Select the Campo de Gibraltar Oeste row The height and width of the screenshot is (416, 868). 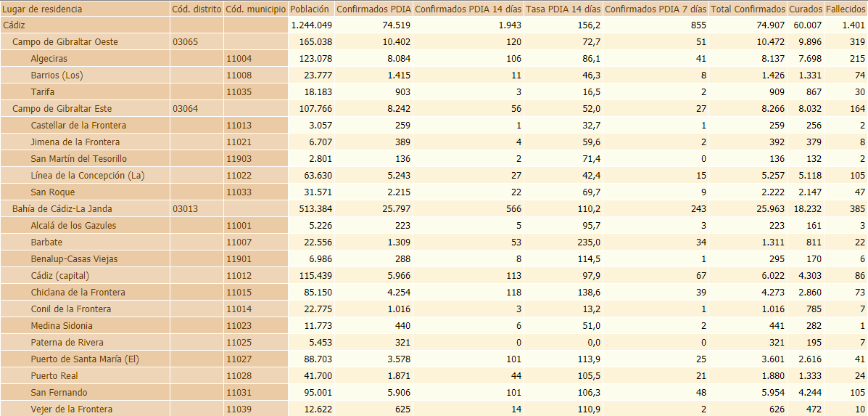(x=65, y=42)
